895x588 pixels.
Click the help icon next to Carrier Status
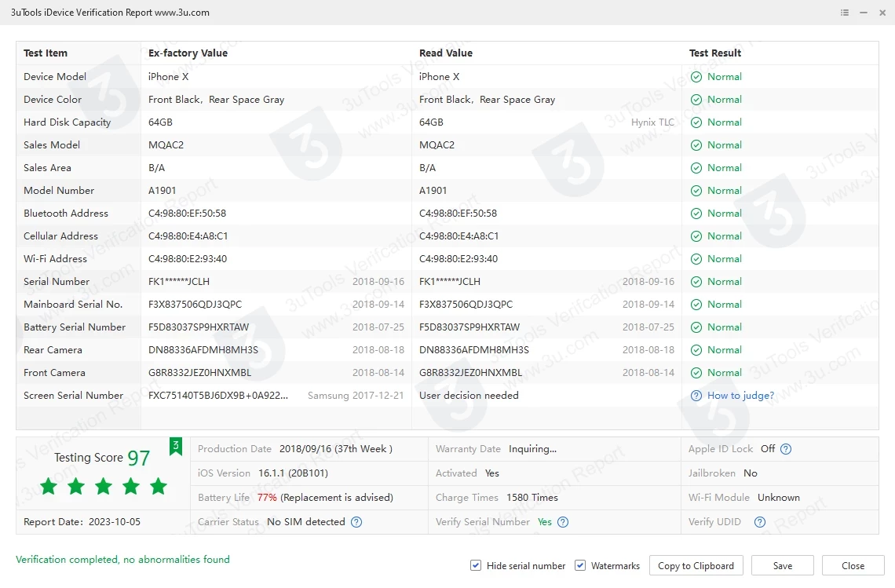tap(356, 522)
